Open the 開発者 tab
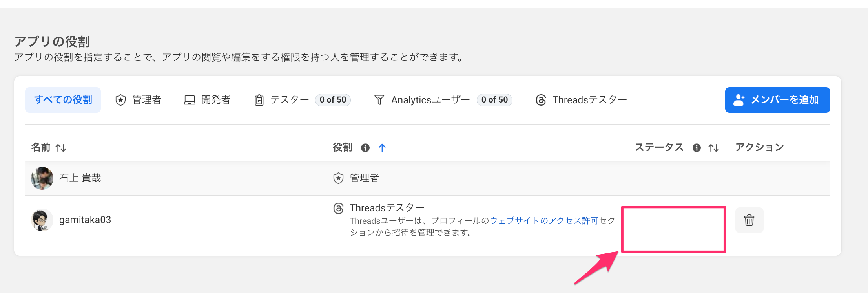The image size is (868, 293). pos(207,100)
